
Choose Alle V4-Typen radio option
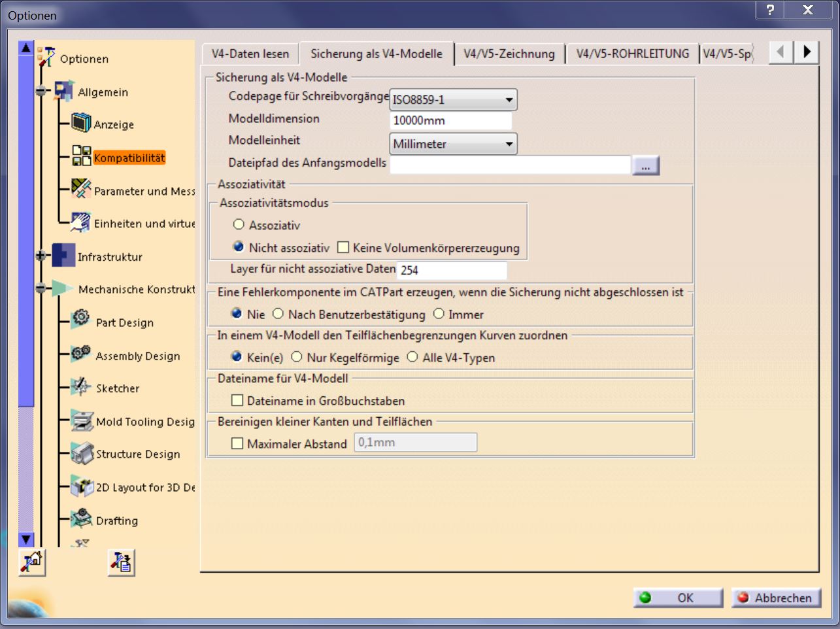(x=412, y=357)
